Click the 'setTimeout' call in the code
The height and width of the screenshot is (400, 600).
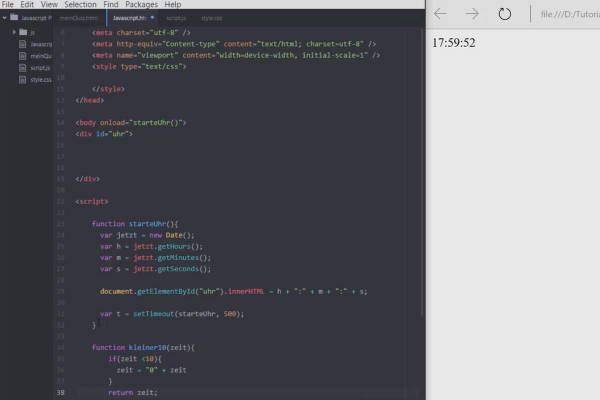pyautogui.click(x=153, y=314)
